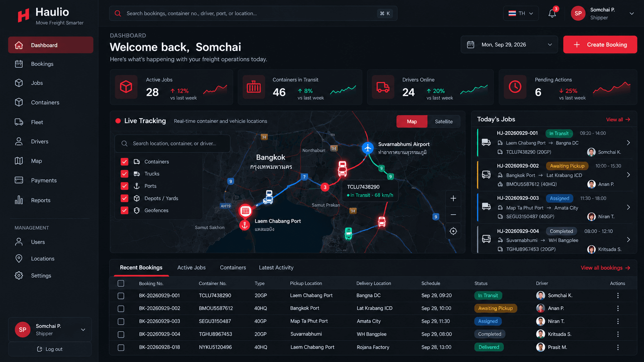Image resolution: width=644 pixels, height=362 pixels.
Task: Click the Log out button
Action: [50, 349]
